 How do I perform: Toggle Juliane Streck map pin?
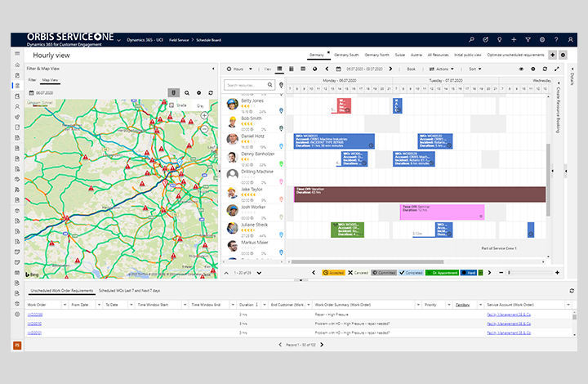[x=281, y=234]
